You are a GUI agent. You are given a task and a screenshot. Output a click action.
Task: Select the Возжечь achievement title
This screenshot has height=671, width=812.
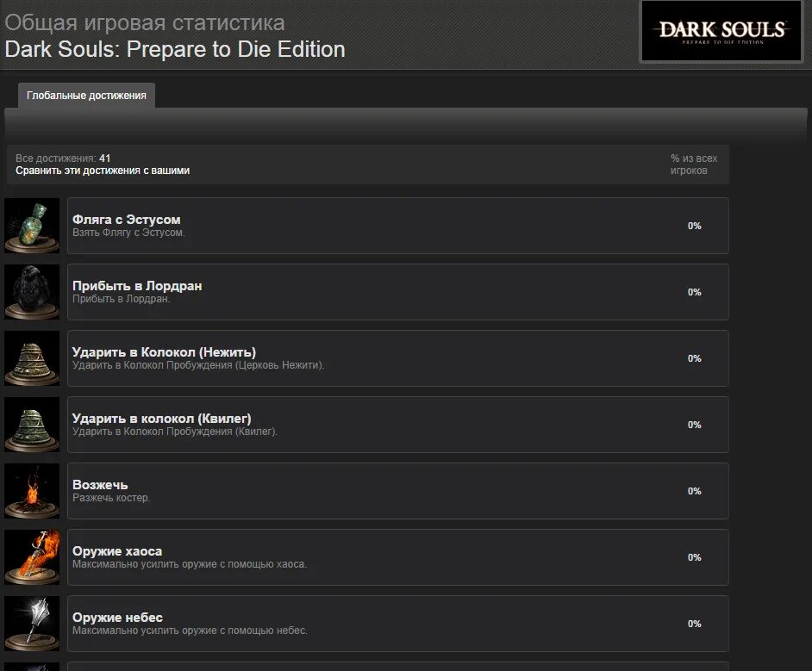100,485
